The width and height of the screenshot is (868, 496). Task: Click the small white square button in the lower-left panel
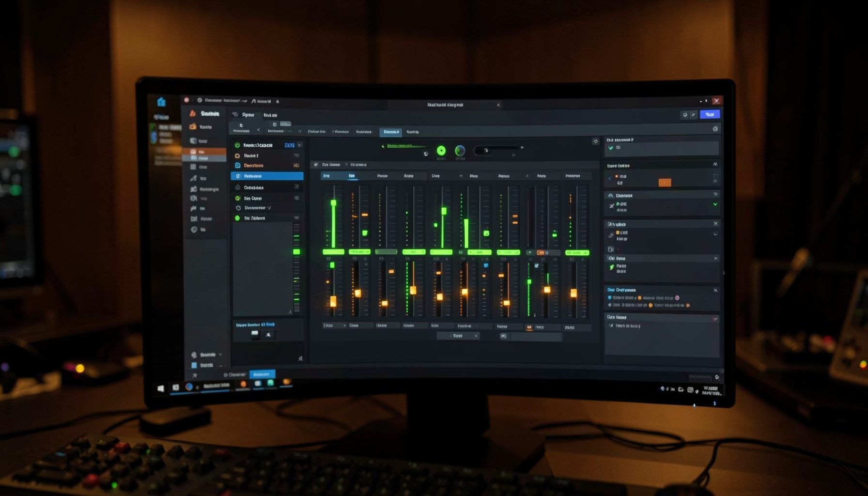(x=255, y=334)
